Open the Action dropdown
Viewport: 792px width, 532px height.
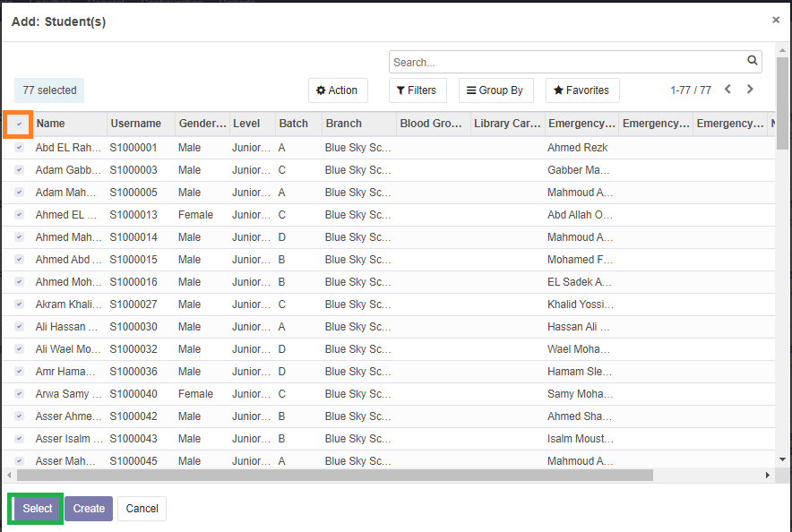pos(338,90)
